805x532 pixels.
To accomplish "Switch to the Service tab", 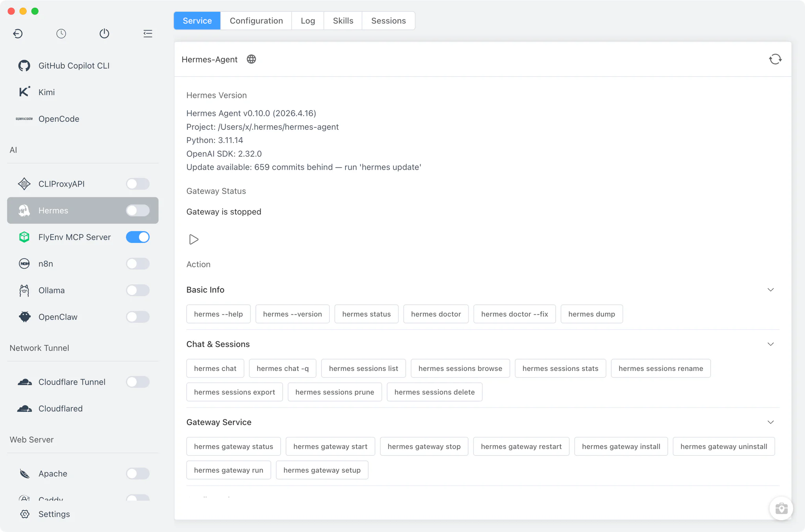I will coord(197,21).
